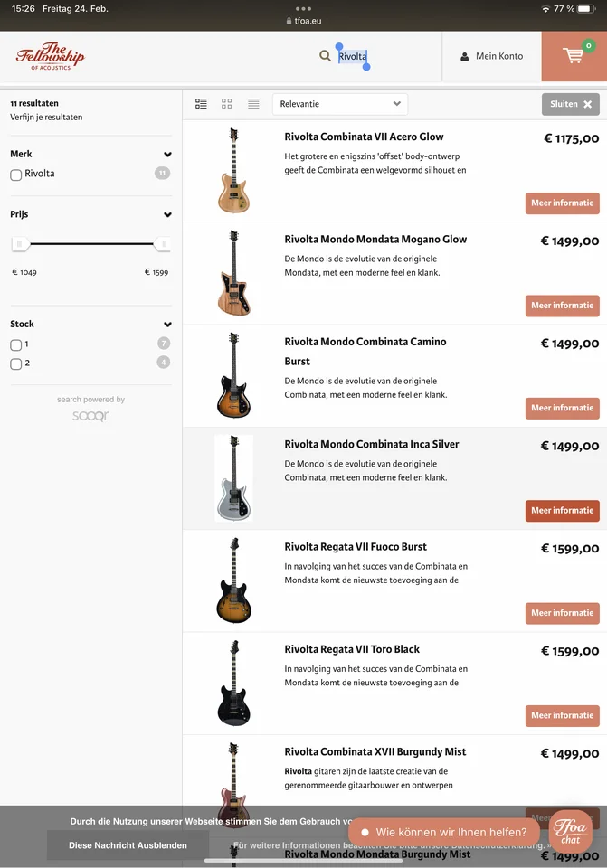Enable stock filter option 1
This screenshot has height=868, width=607.
(x=16, y=344)
